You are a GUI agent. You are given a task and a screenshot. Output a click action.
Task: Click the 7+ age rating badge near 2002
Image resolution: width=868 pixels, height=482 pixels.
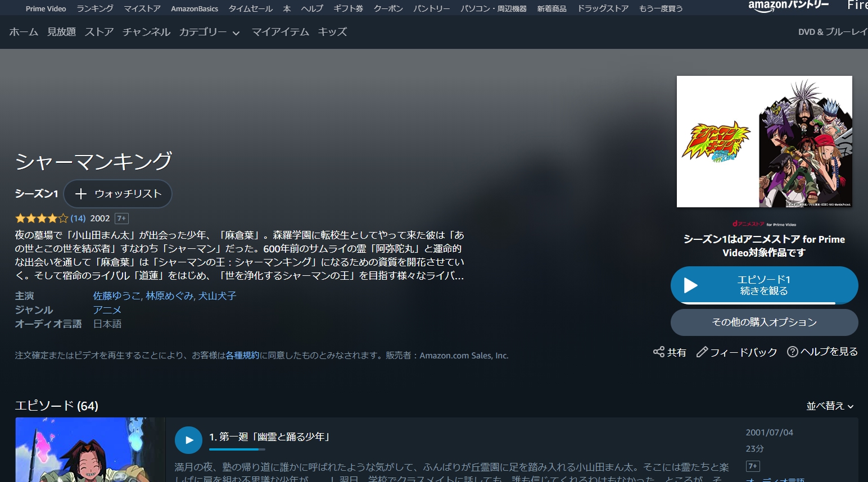coord(121,219)
